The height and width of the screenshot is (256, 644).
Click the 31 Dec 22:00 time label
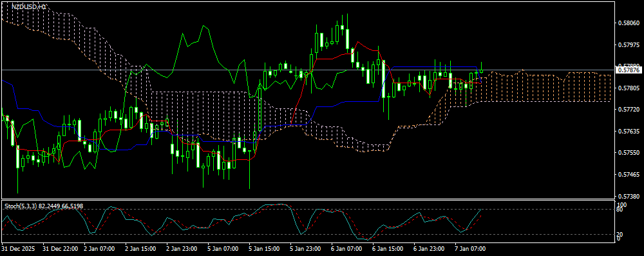pos(61,249)
